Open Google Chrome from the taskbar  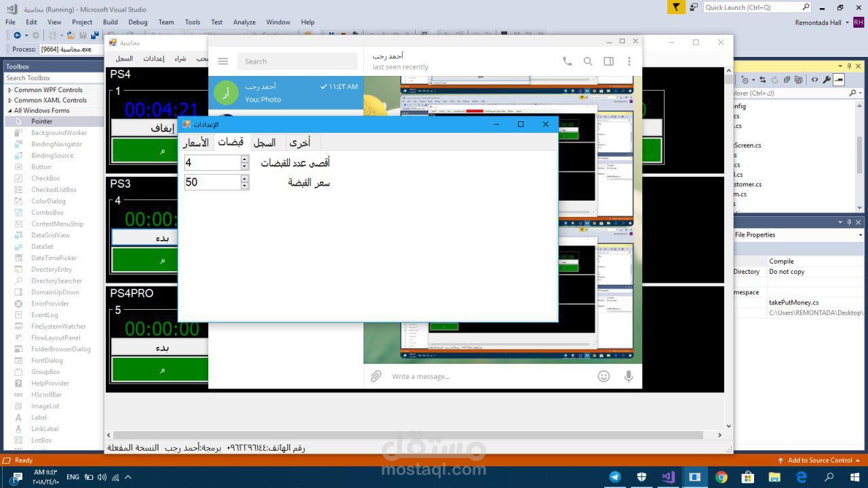[721, 476]
